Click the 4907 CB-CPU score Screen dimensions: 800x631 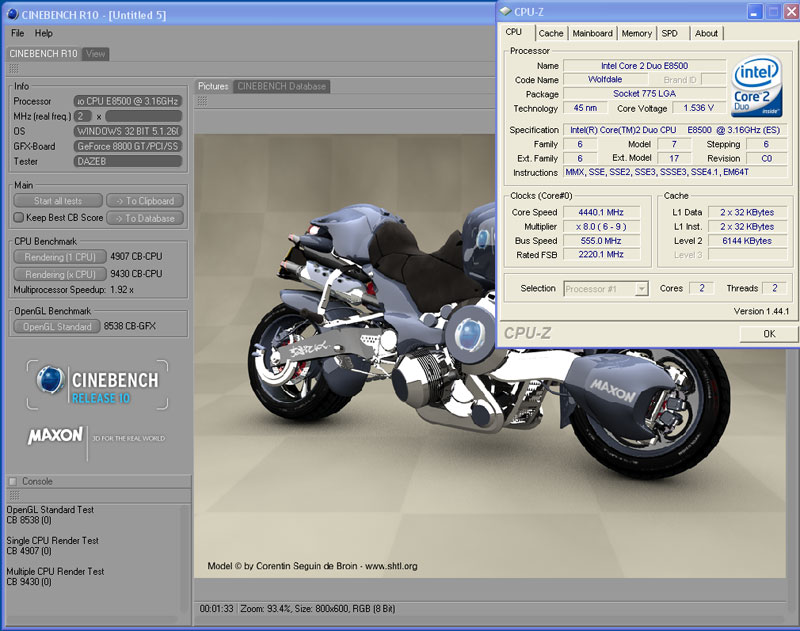pos(136,256)
